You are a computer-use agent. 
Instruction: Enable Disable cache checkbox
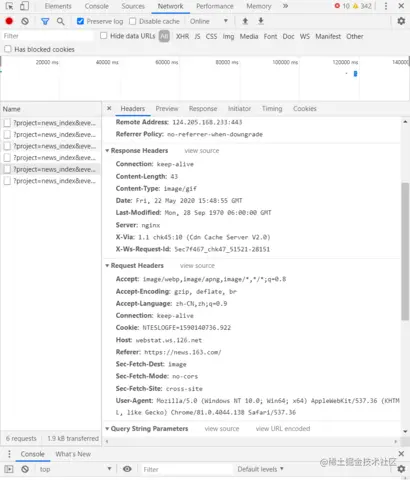(x=133, y=21)
